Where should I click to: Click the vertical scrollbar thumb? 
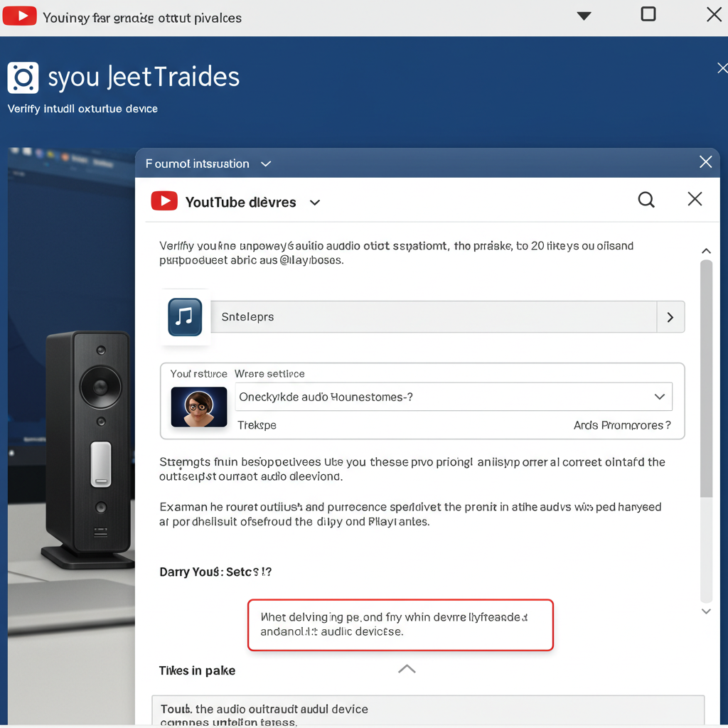tap(706, 378)
